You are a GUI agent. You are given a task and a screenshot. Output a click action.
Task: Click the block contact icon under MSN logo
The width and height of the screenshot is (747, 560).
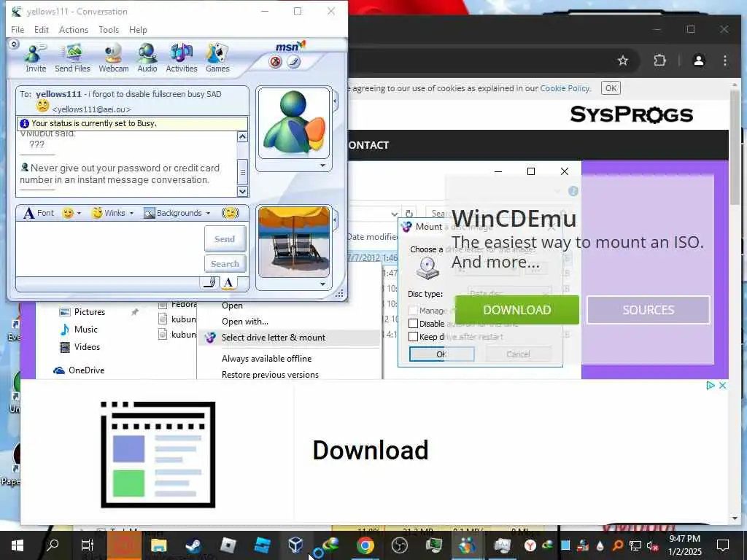[275, 62]
